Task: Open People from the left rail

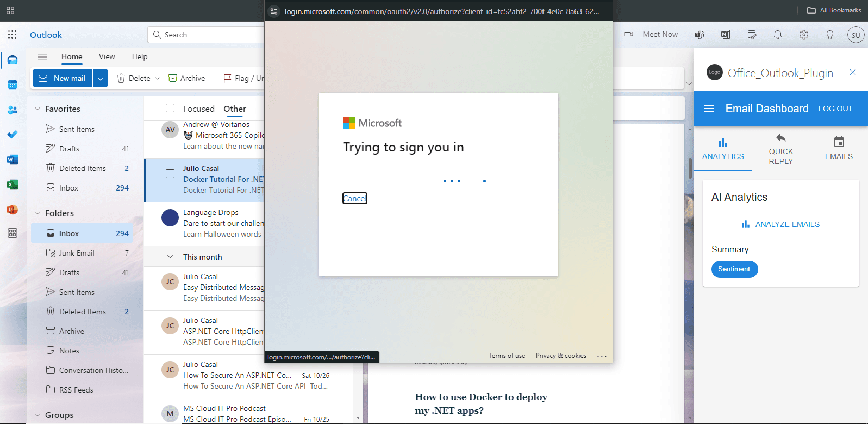Action: click(13, 110)
